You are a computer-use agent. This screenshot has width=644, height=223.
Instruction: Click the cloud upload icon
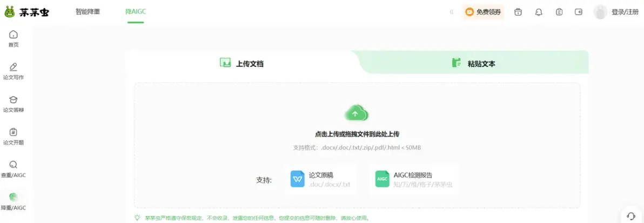(x=355, y=113)
